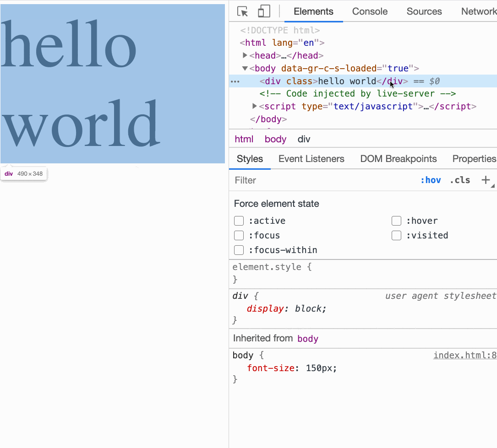
Task: Switch to the Console tab
Action: coord(370,11)
